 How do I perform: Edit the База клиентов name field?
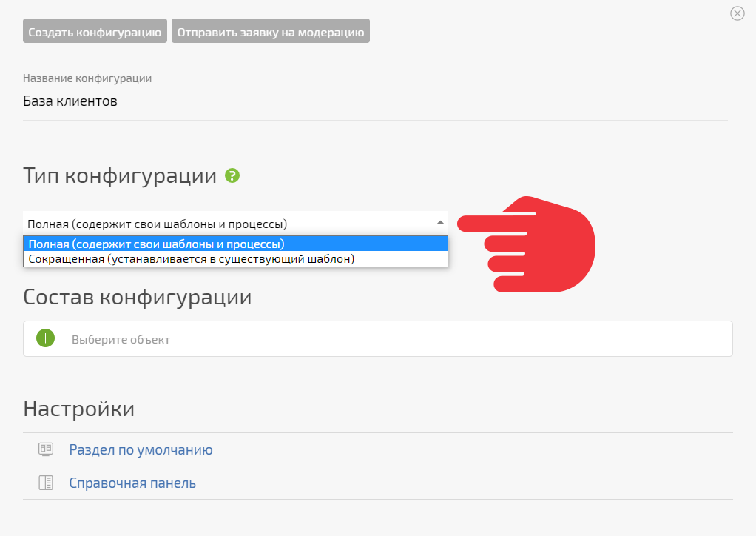coord(375,101)
